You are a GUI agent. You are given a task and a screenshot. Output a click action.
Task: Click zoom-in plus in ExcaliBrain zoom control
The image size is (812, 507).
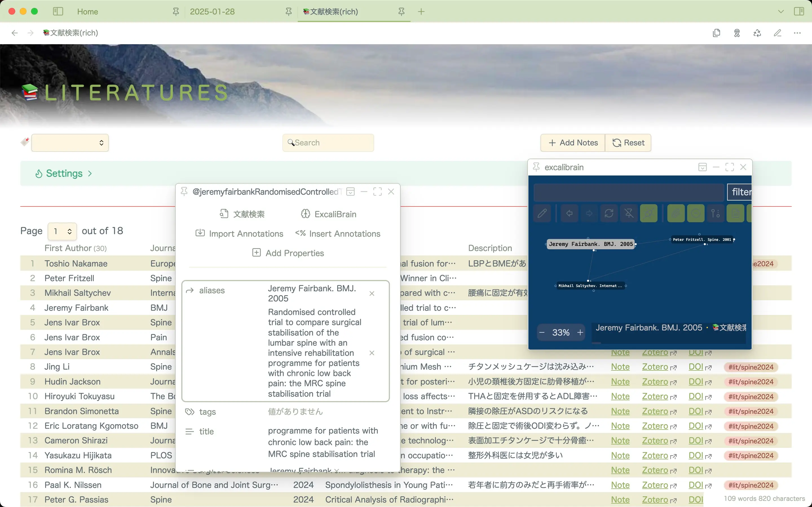pyautogui.click(x=580, y=332)
